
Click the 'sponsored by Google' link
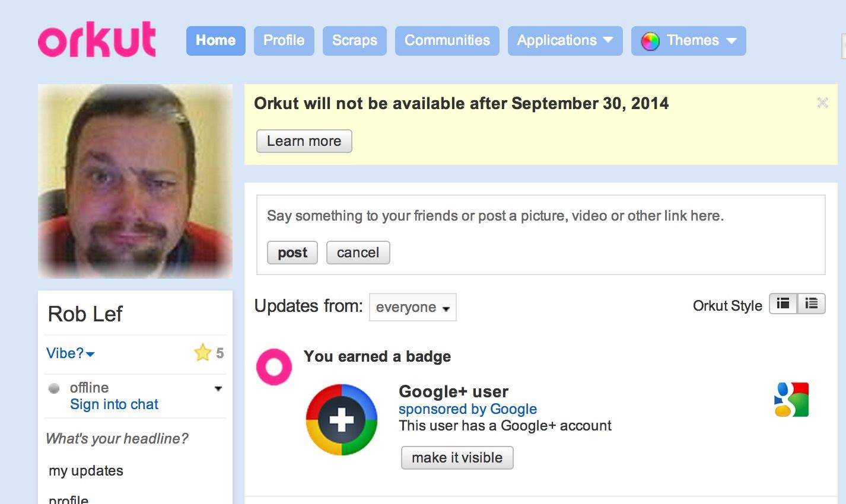pyautogui.click(x=467, y=409)
